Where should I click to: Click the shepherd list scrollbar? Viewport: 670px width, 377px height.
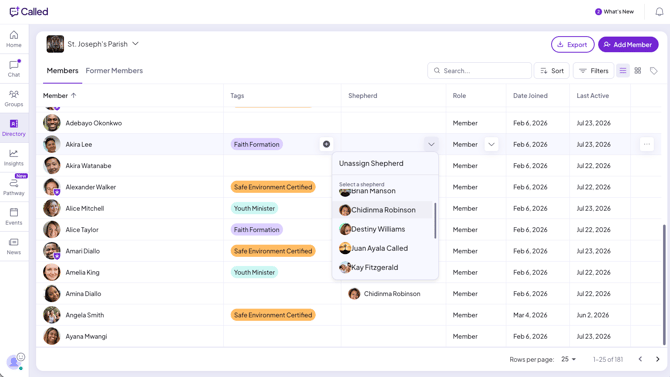[435, 221]
